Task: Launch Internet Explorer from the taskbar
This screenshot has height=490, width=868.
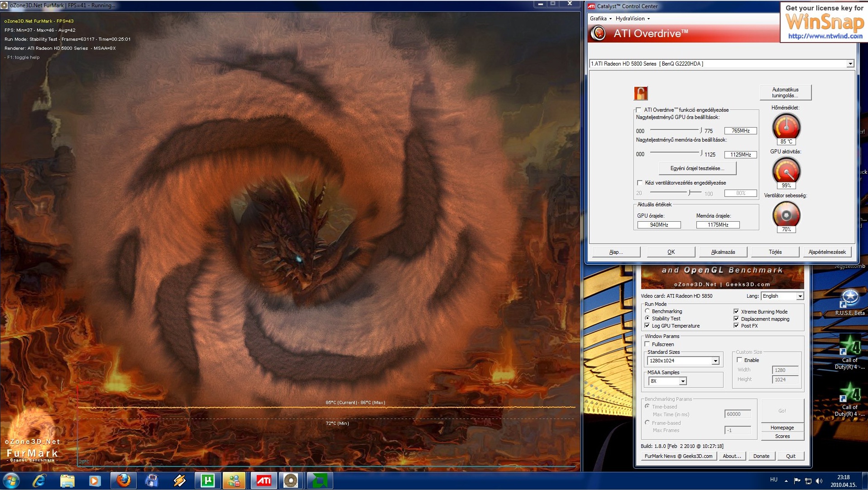Action: coord(39,480)
